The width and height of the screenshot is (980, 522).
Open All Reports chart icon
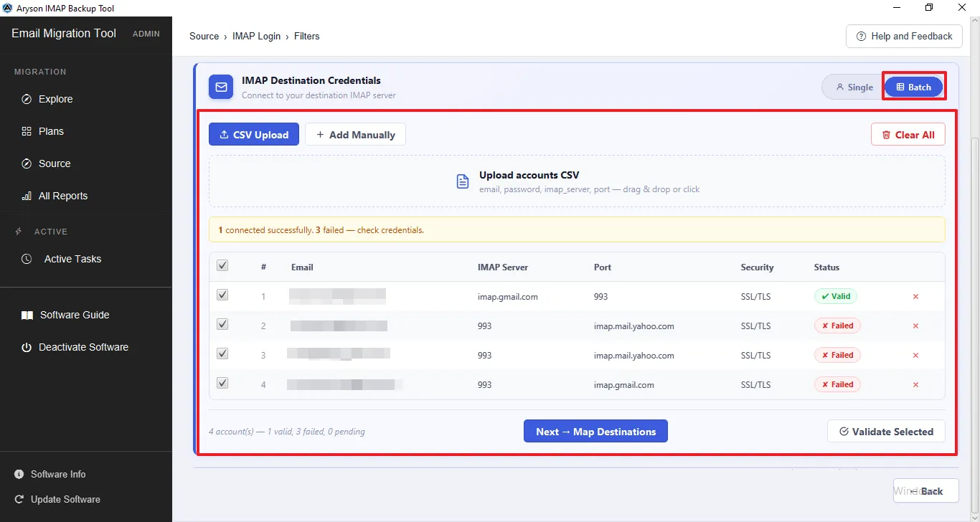tap(27, 196)
